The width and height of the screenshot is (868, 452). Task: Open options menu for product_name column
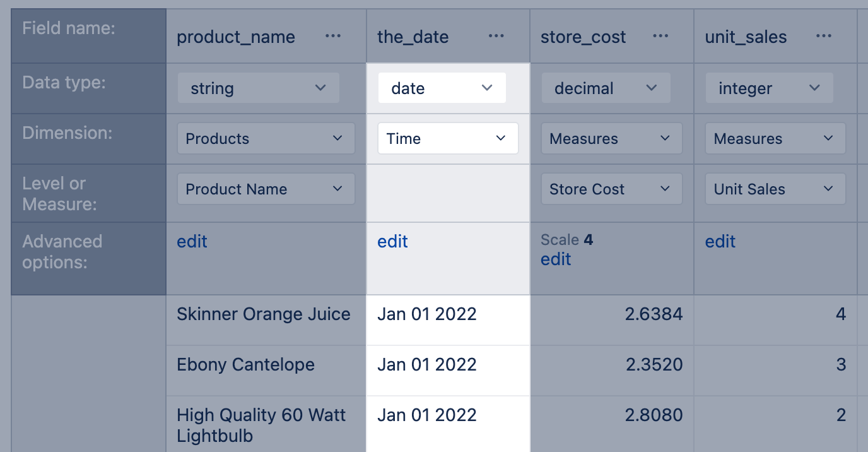333,36
